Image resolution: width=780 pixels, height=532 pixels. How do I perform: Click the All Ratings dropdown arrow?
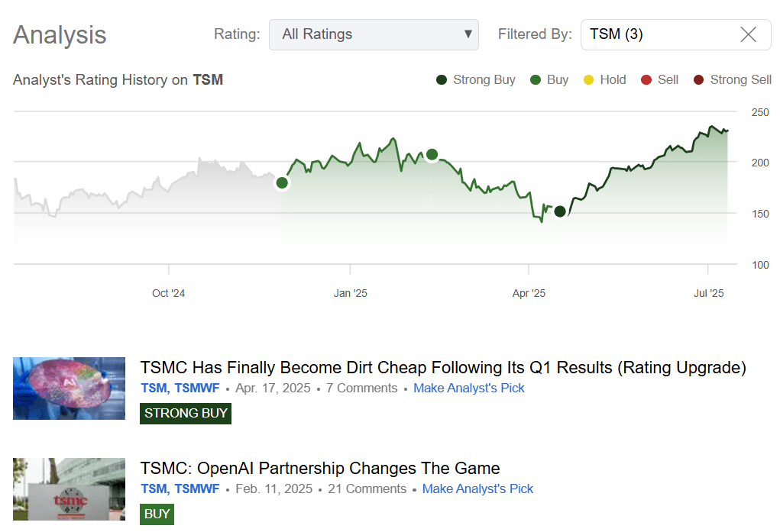pos(468,34)
